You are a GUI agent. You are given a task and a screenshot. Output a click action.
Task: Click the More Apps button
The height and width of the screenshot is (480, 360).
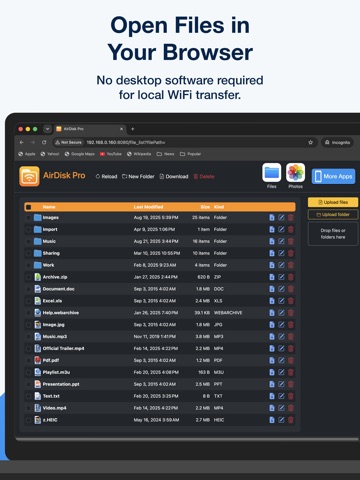pyautogui.click(x=333, y=176)
